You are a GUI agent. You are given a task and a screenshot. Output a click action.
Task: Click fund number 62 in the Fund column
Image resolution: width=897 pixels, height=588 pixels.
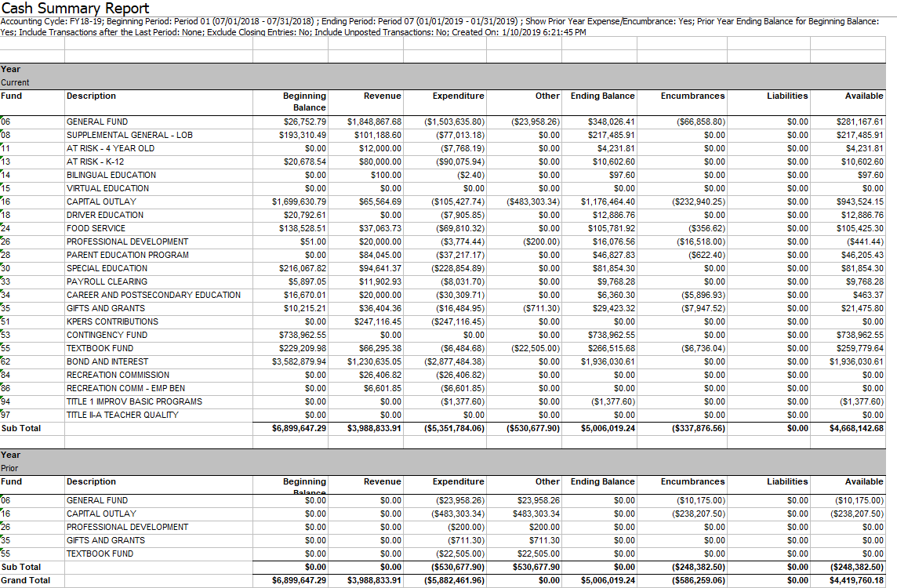click(x=5, y=362)
